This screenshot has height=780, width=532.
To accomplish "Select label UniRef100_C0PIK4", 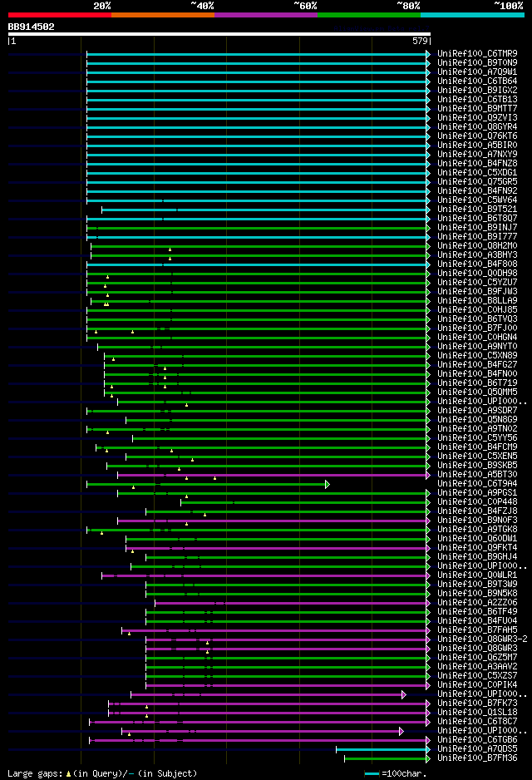I will click(477, 684).
